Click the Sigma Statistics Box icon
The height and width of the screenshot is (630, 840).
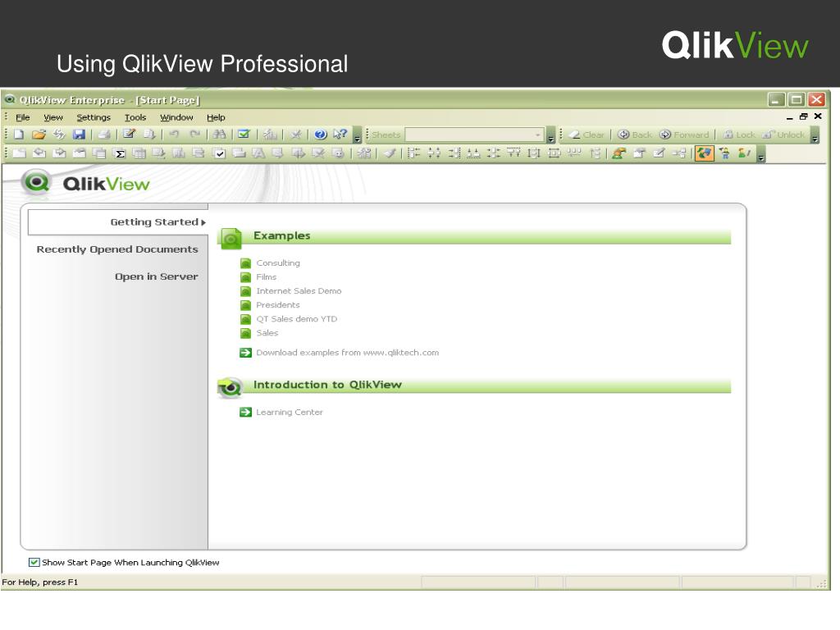point(120,153)
